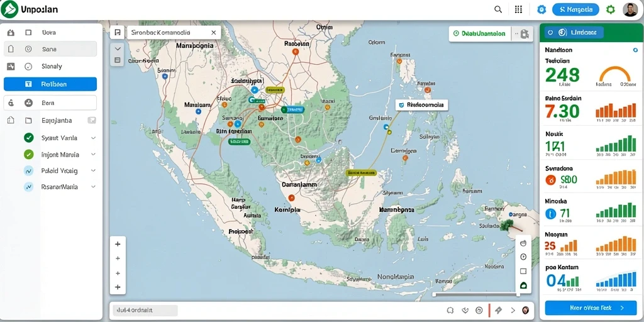
Task: Click the blue circle icon in Ninodia card
Action: [x=550, y=213]
